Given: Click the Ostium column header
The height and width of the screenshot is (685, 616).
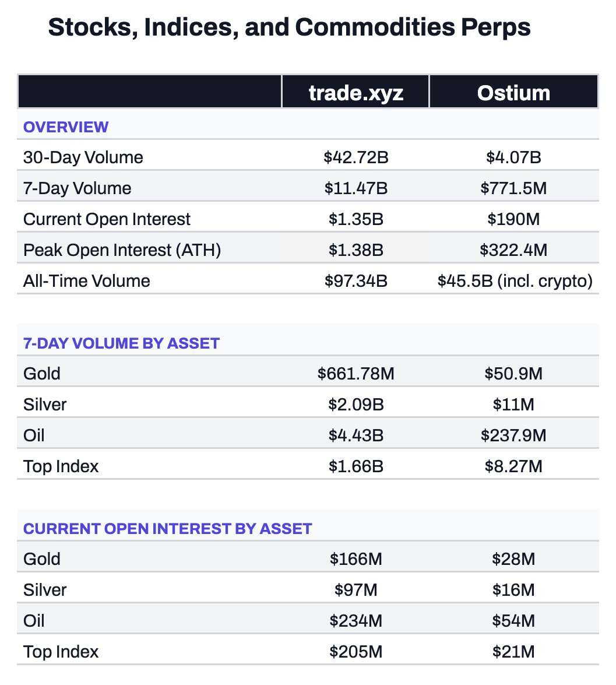Looking at the screenshot, I should 513,93.
